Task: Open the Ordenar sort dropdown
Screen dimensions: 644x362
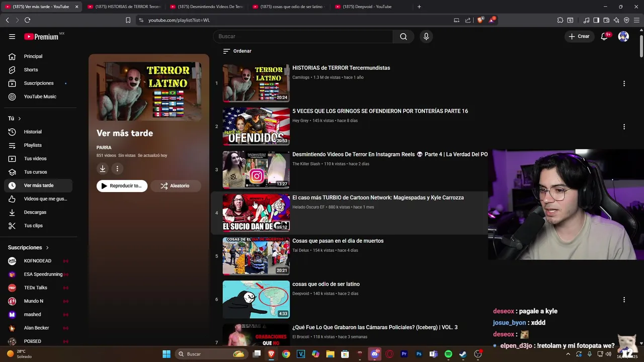Action: point(237,51)
